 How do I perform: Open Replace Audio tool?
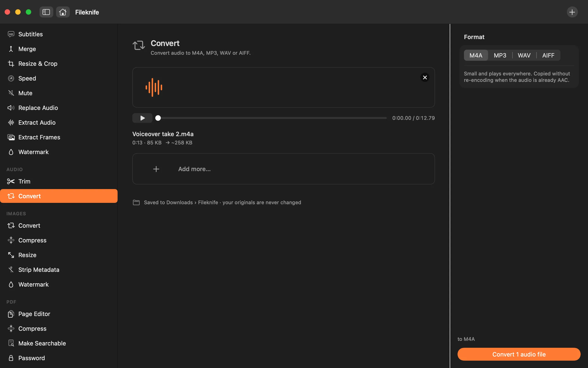[59, 108]
